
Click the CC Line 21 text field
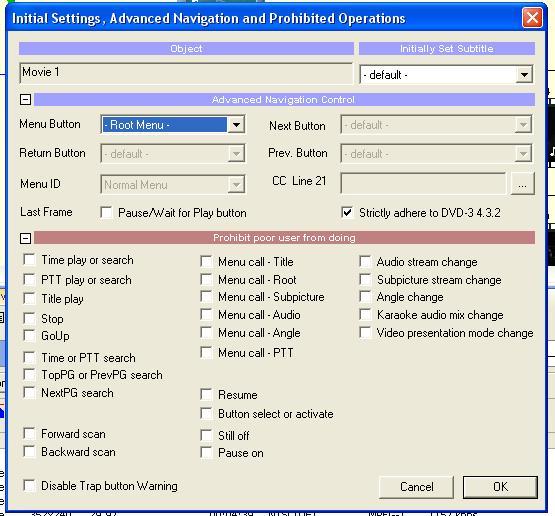423,183
